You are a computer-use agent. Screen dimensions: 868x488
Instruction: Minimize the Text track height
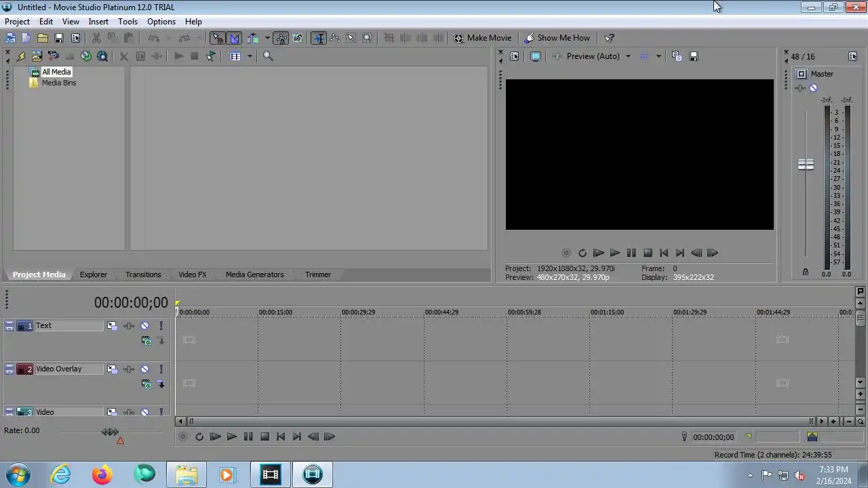pos(9,326)
